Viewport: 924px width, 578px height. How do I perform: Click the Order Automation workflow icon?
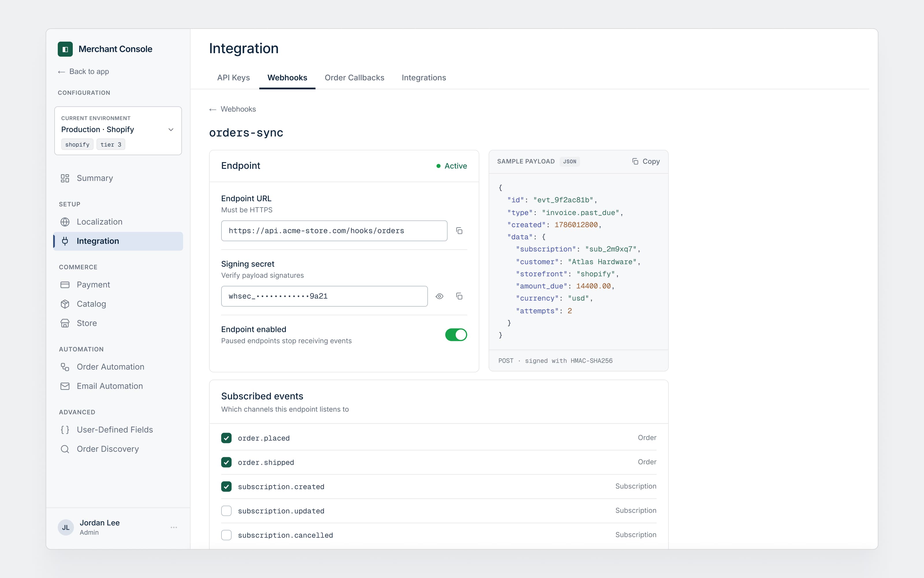pos(65,367)
